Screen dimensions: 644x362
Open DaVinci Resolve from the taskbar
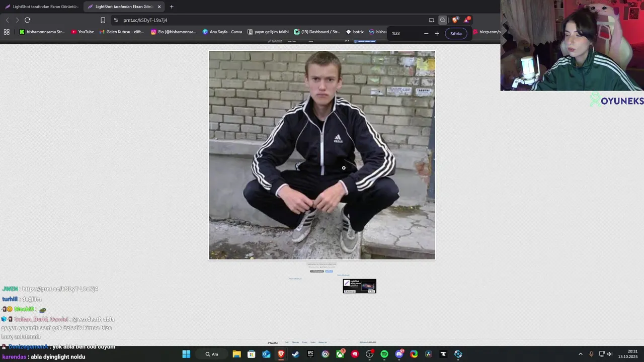(429, 354)
